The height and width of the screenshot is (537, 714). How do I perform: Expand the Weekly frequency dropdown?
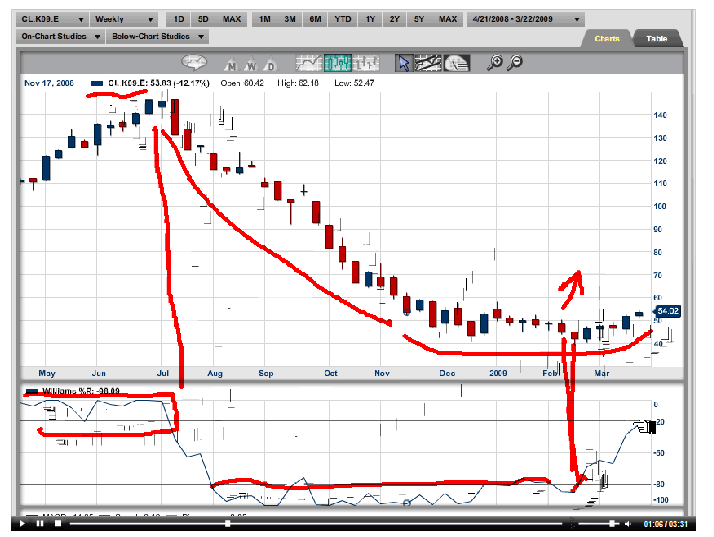point(124,19)
